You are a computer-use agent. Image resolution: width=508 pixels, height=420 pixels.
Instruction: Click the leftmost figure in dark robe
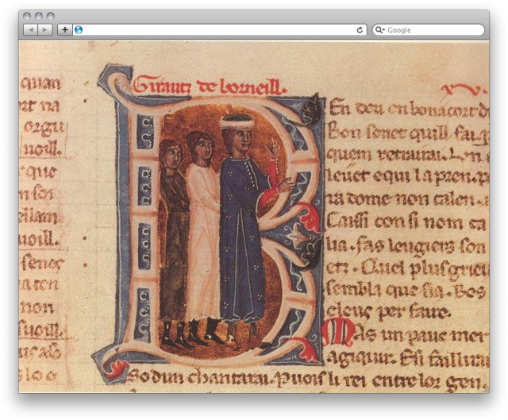point(172,230)
